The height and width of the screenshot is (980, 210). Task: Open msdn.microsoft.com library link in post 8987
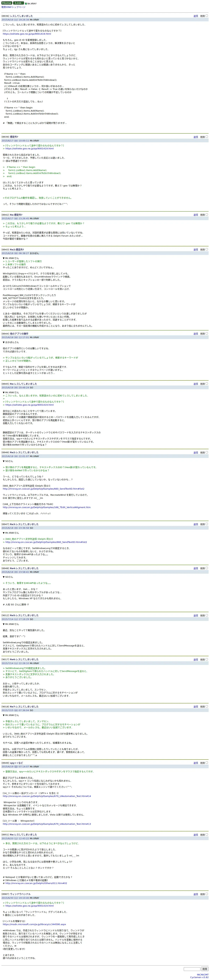point(34,924)
